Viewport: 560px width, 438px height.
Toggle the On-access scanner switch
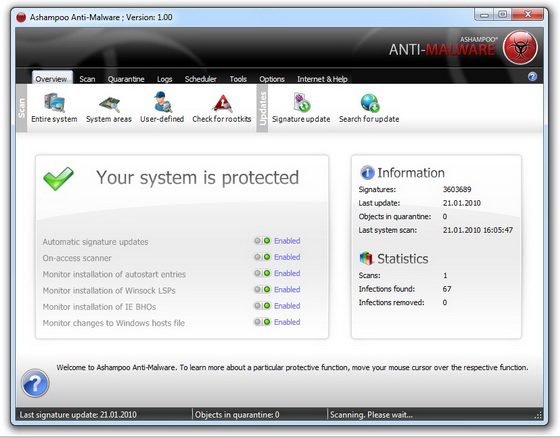point(262,257)
